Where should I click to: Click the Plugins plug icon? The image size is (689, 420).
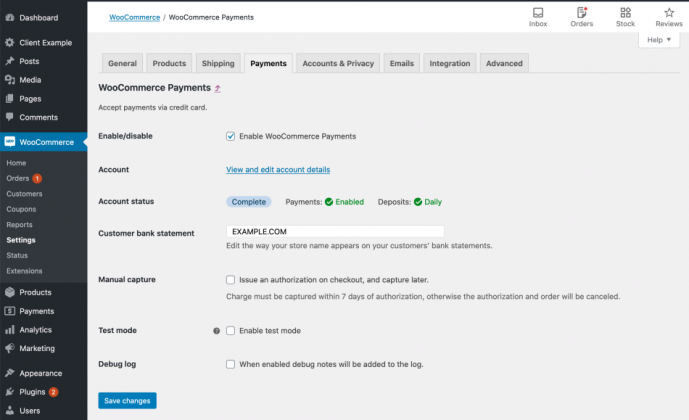click(10, 391)
